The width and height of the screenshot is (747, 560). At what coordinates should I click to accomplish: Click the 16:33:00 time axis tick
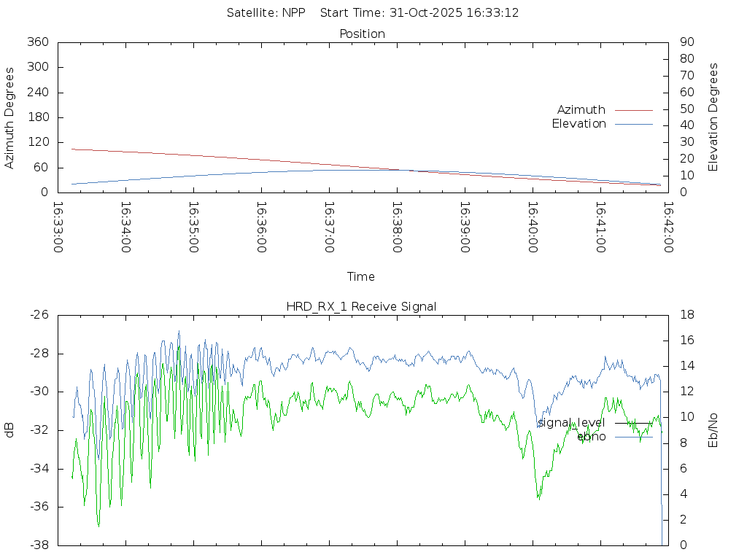(58, 227)
